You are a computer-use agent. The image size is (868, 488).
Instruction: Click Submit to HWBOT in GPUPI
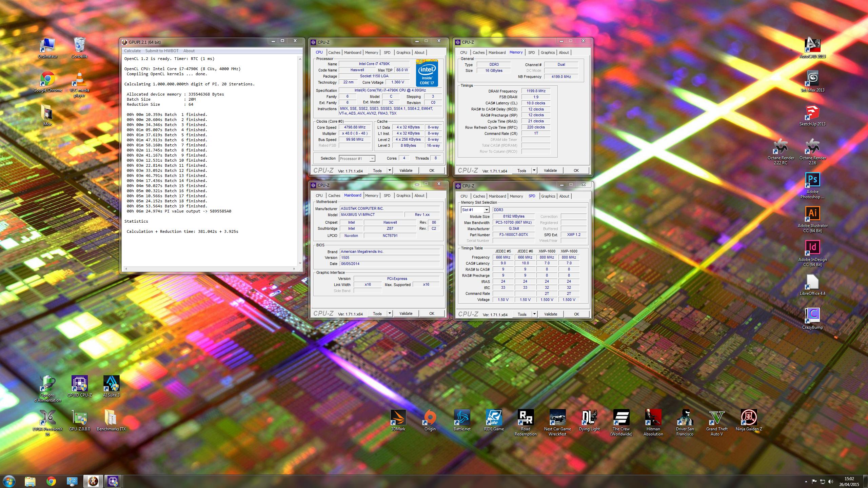pyautogui.click(x=162, y=51)
